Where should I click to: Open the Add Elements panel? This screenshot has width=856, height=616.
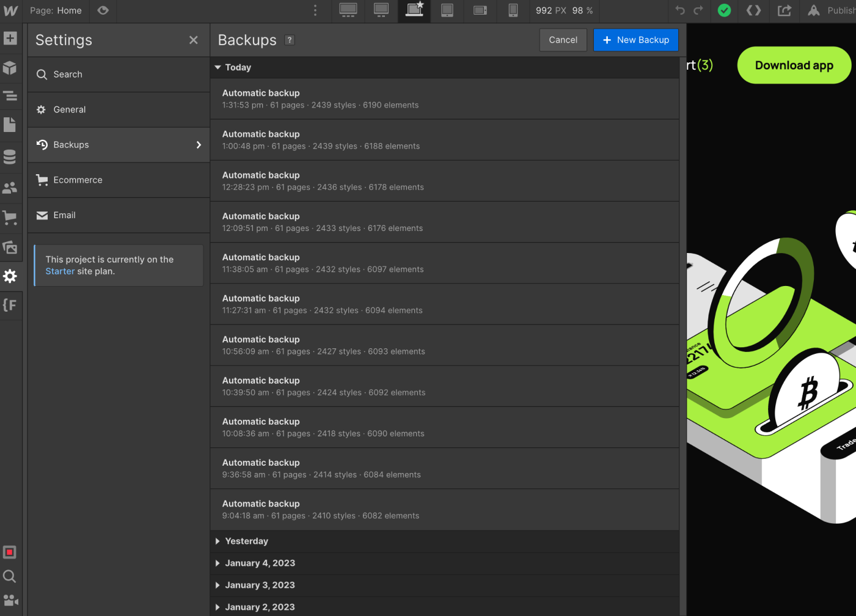pos(10,38)
